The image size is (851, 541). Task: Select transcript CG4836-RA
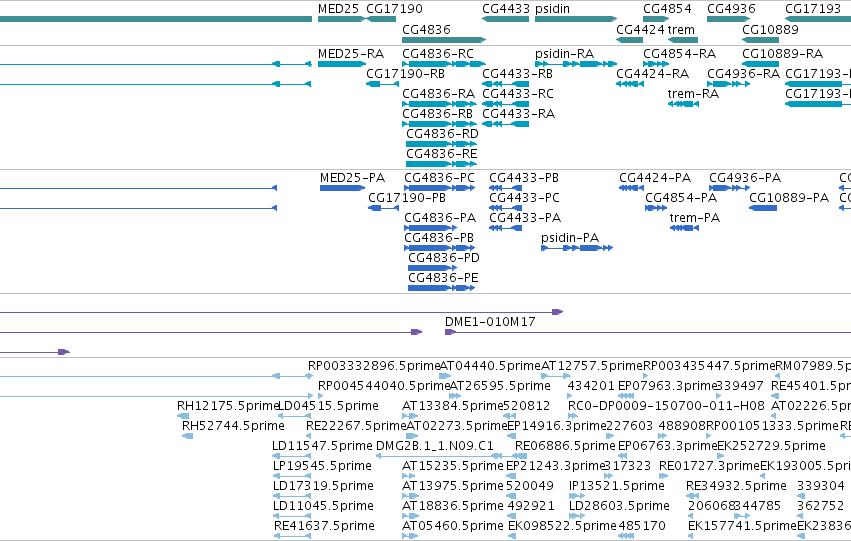pos(438,94)
